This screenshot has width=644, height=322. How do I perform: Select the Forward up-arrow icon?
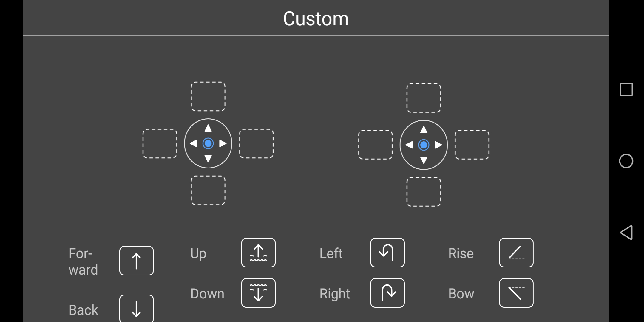[136, 261]
